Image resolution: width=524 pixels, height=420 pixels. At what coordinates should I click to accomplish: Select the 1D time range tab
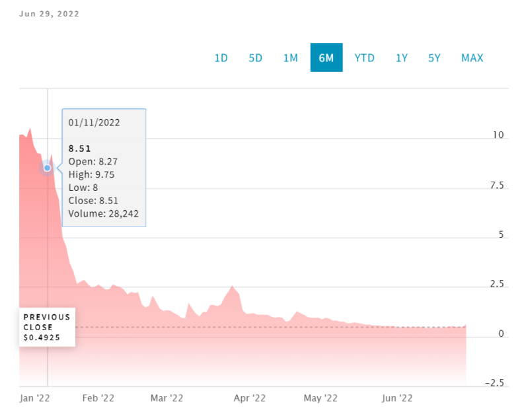point(221,58)
